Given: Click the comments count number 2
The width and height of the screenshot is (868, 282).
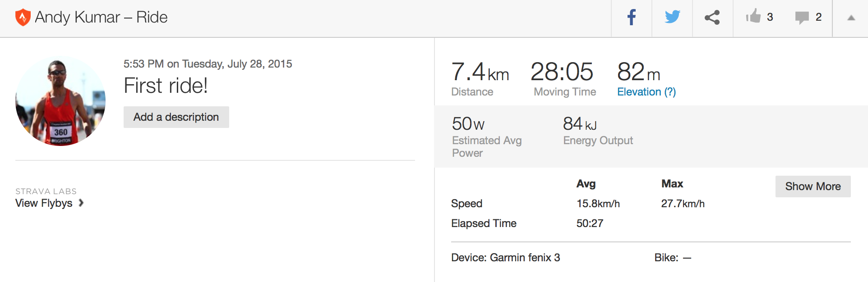Looking at the screenshot, I should pyautogui.click(x=818, y=17).
